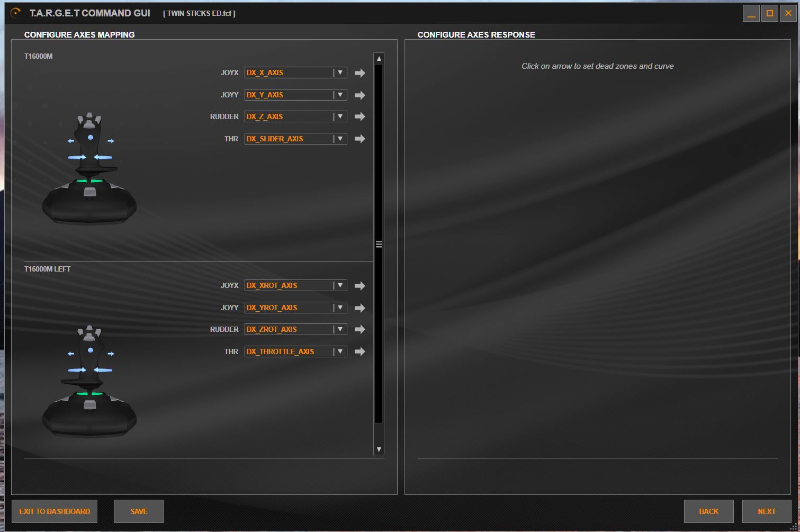Image resolution: width=800 pixels, height=532 pixels.
Task: Click the arrow beside RUDDER DX_ZROT_AXIS
Action: tap(360, 329)
